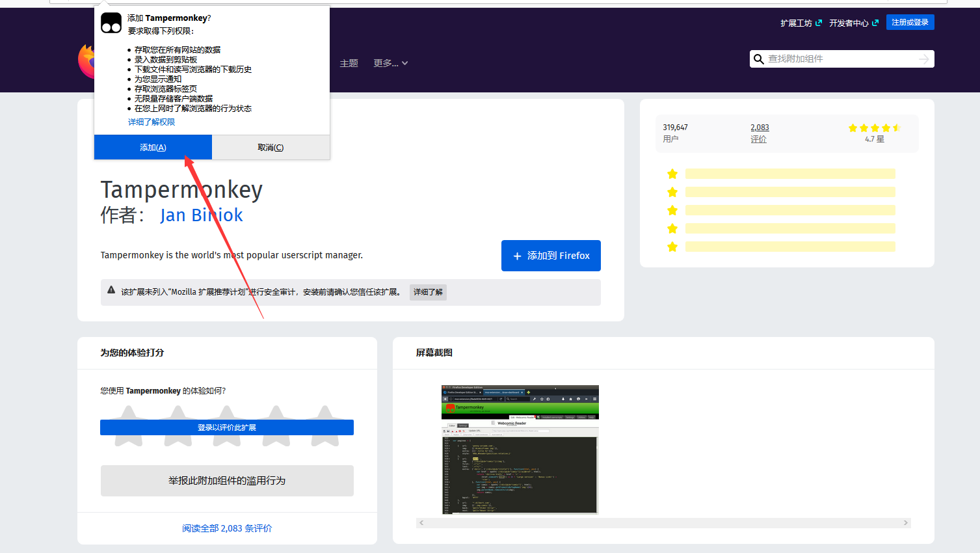Image resolution: width=980 pixels, height=553 pixels.
Task: Click the 319,647 用户 count text
Action: [675, 133]
